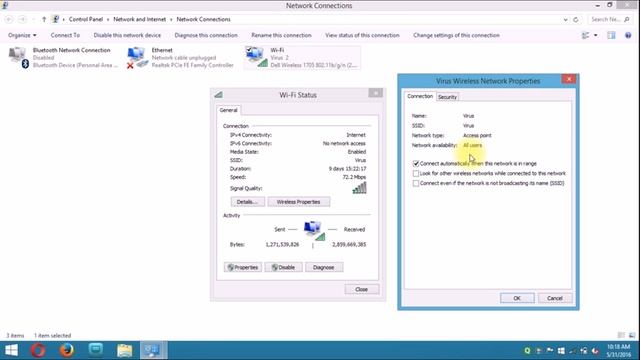Click Connect To in command bar
This screenshot has width=640, height=360.
(65, 36)
